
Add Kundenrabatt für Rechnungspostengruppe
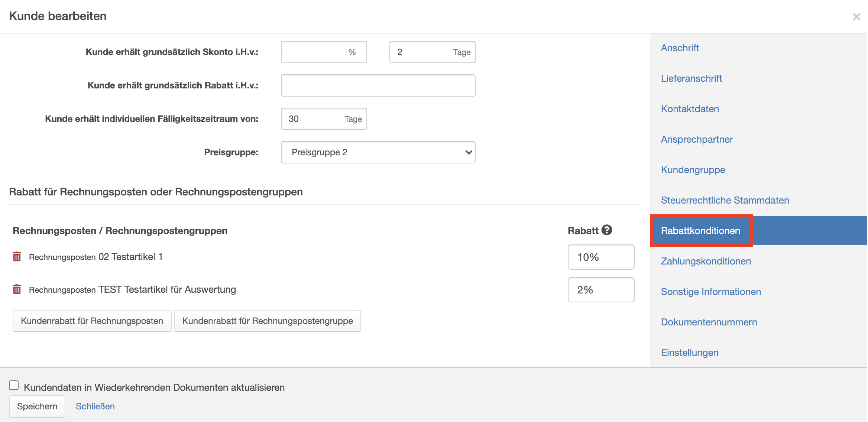tap(268, 321)
